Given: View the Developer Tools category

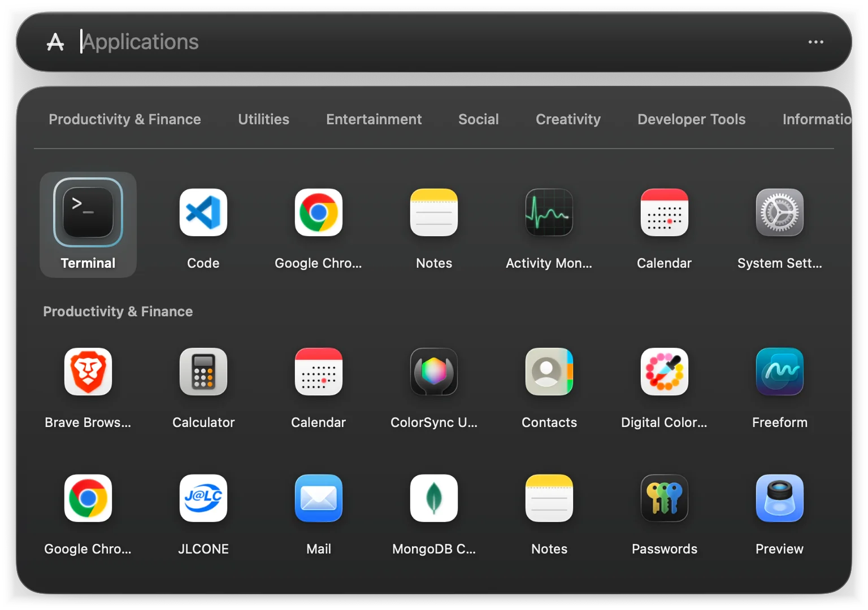Looking at the screenshot, I should tap(692, 119).
